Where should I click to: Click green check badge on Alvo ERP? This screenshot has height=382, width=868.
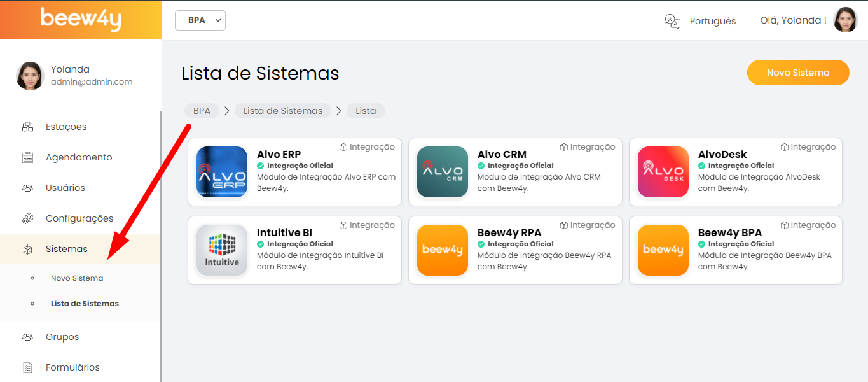tap(260, 166)
